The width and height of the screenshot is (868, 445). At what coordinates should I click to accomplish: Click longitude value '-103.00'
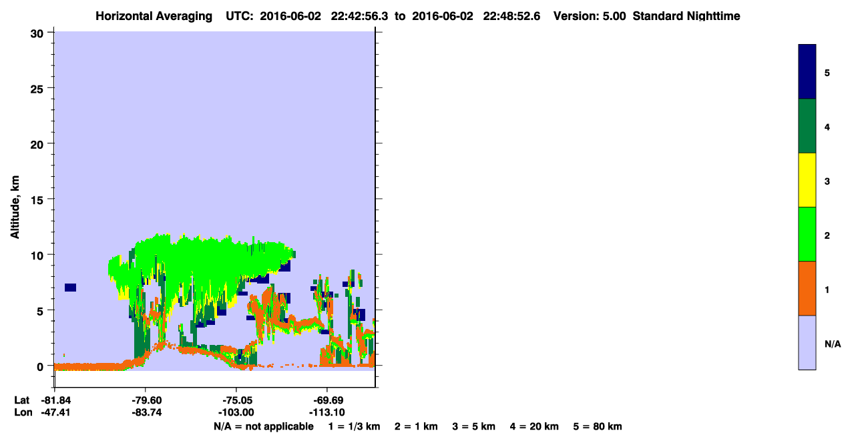click(237, 412)
